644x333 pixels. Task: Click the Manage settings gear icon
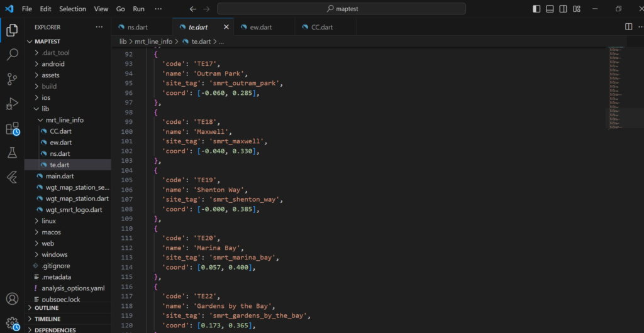pyautogui.click(x=12, y=323)
